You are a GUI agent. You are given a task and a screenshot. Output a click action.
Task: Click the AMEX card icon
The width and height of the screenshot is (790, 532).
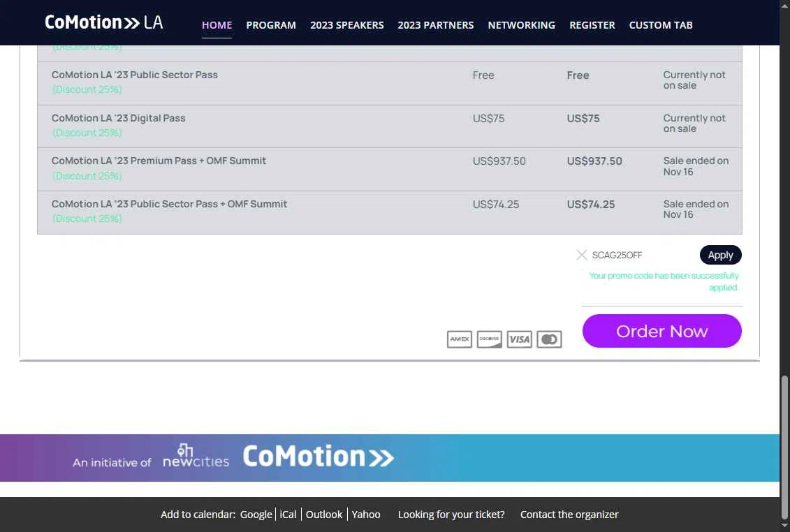click(459, 339)
